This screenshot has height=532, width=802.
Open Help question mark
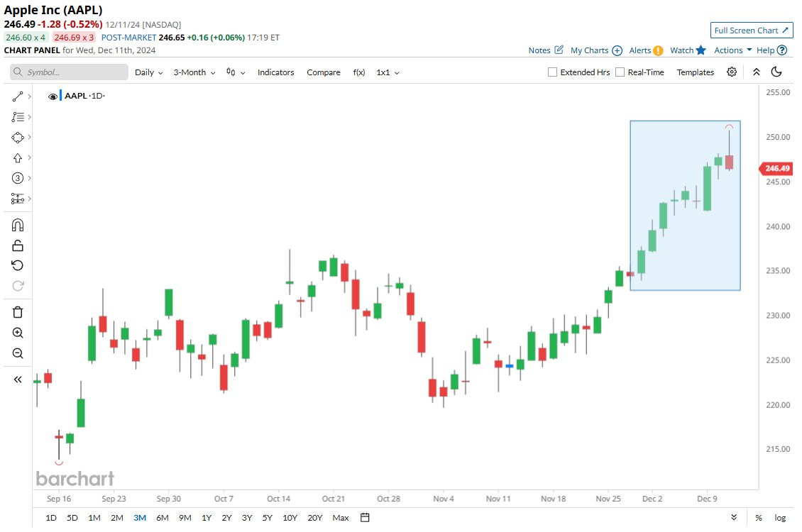[x=771, y=50]
